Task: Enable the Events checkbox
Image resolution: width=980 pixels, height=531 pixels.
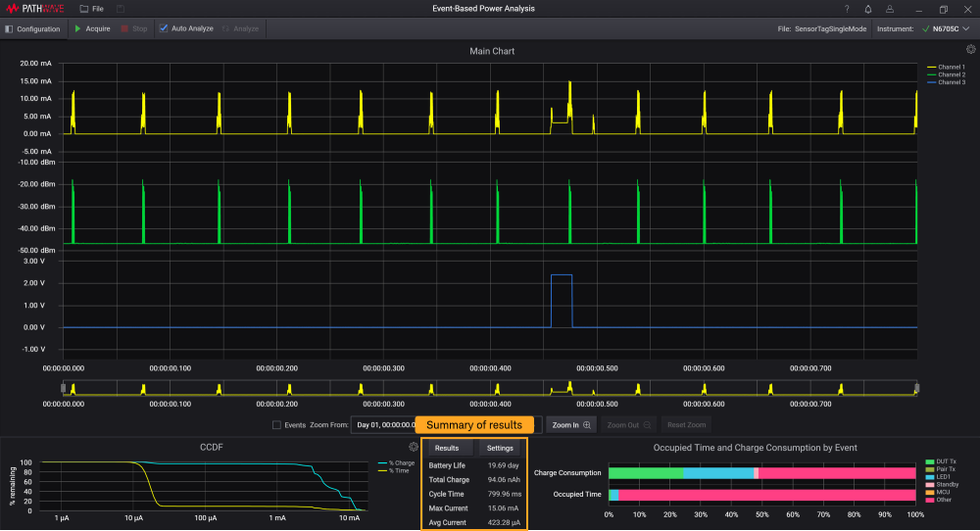Action: (276, 425)
